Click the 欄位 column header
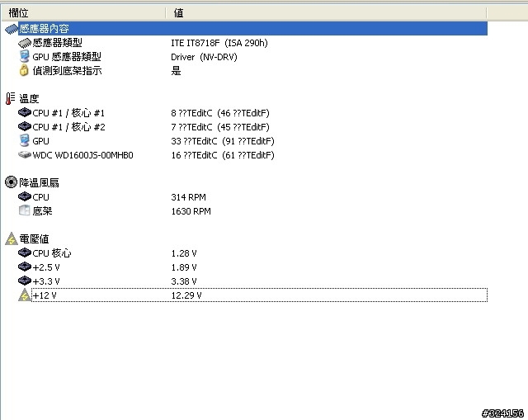Viewport: 528px width, 420px height. pyautogui.click(x=83, y=13)
